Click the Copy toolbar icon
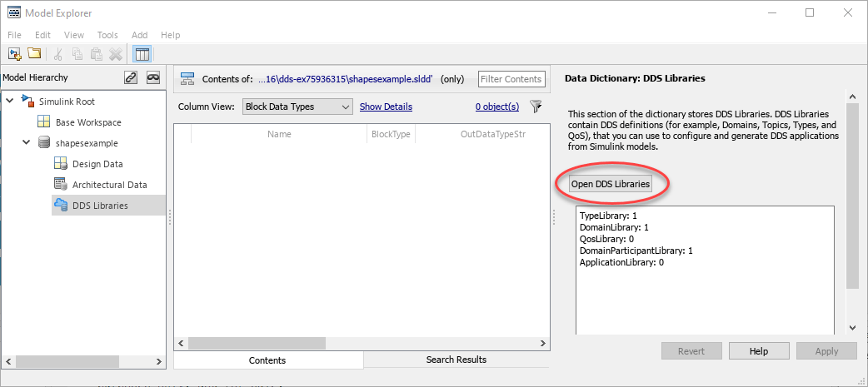 pyautogui.click(x=77, y=53)
